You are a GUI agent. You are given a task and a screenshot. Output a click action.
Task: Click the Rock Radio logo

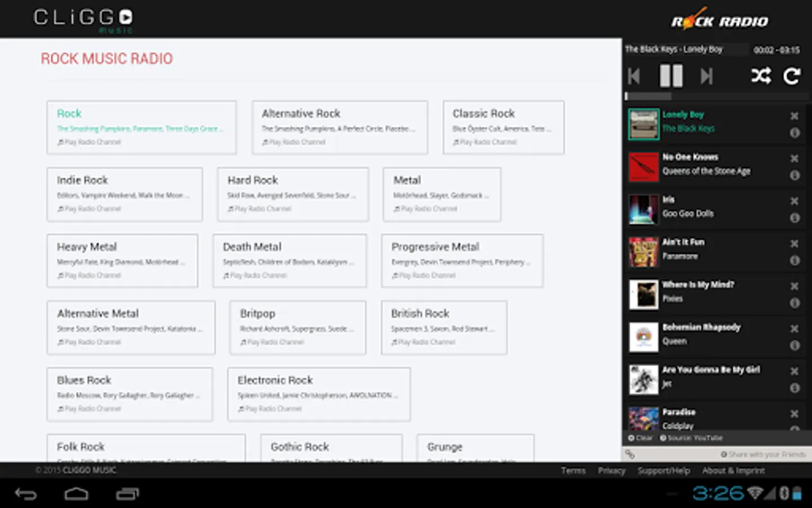720,19
